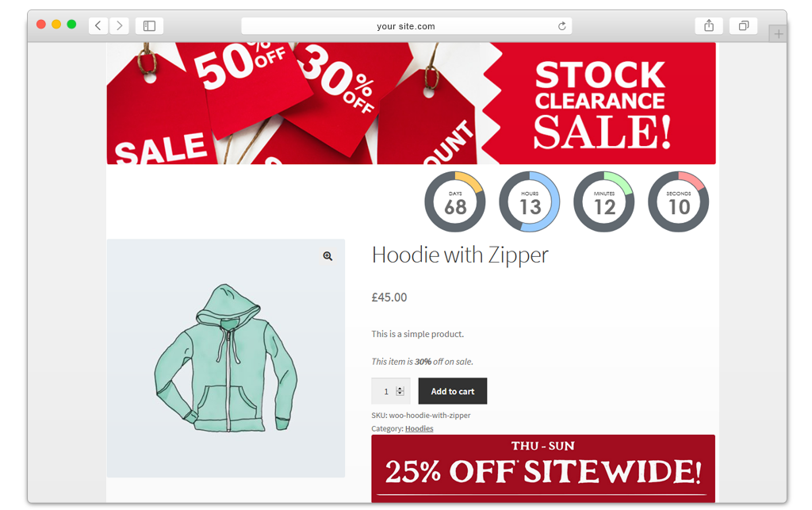812x510 pixels.
Task: Click the Seconds countdown circle
Action: 679,202
